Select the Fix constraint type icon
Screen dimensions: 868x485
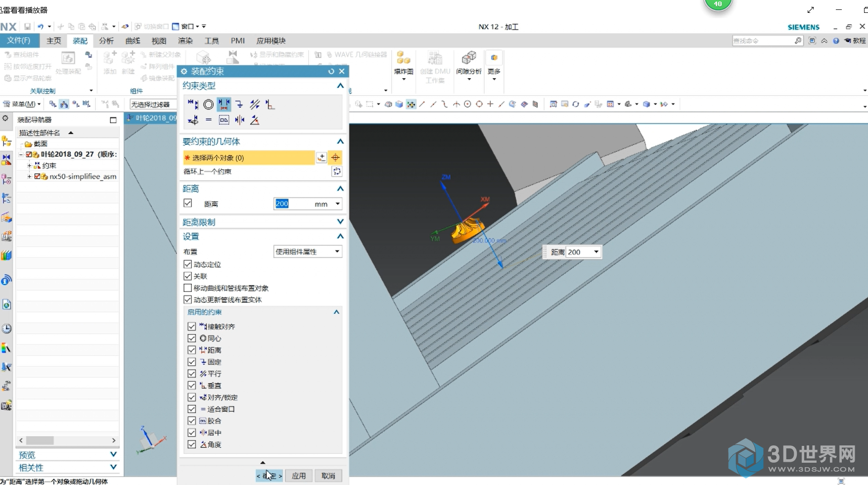[x=239, y=104]
